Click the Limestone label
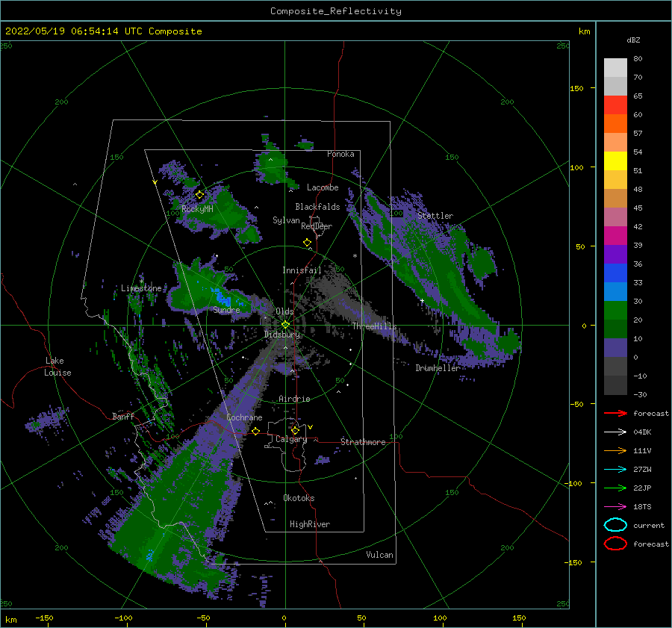 [x=141, y=288]
